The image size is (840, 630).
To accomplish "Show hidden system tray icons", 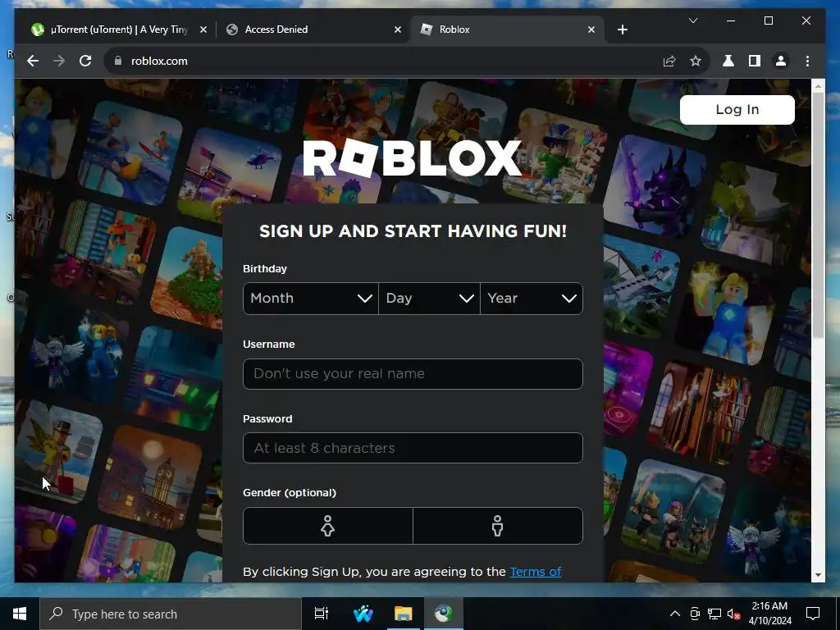I will 675,614.
